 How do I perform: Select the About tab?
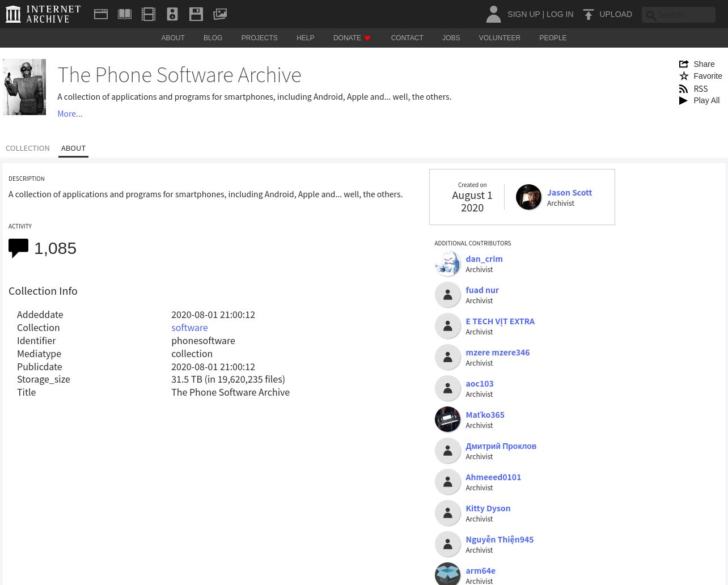tap(73, 149)
